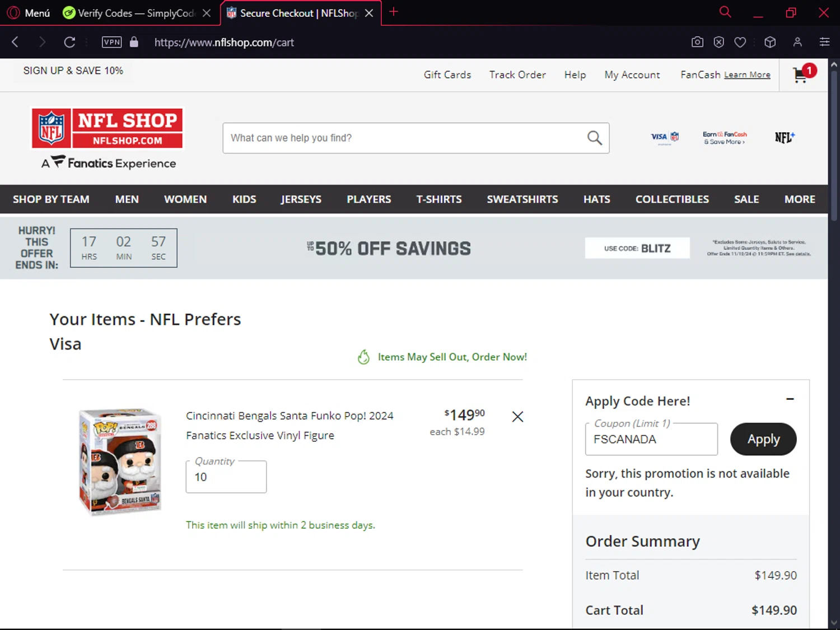
Task: Reload the current page
Action: pyautogui.click(x=69, y=42)
